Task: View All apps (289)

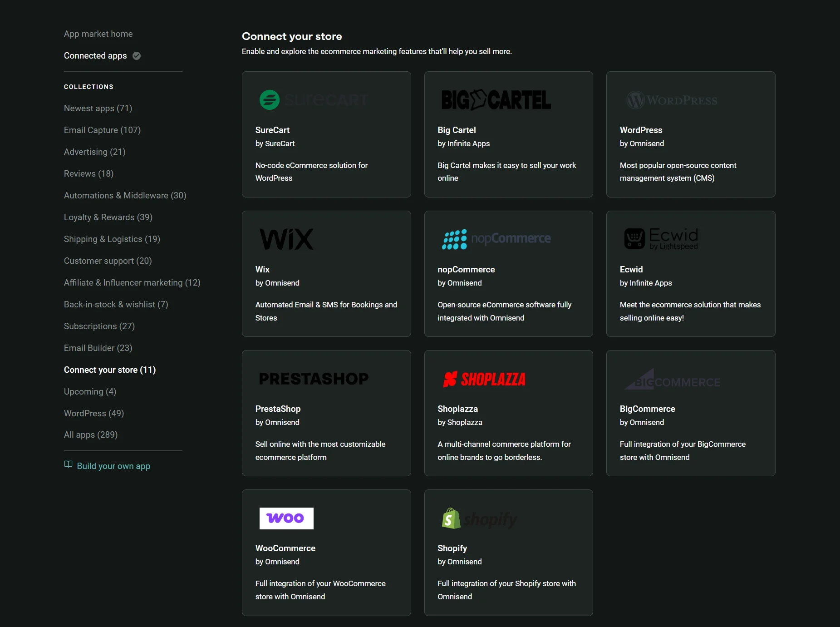Action: [91, 435]
